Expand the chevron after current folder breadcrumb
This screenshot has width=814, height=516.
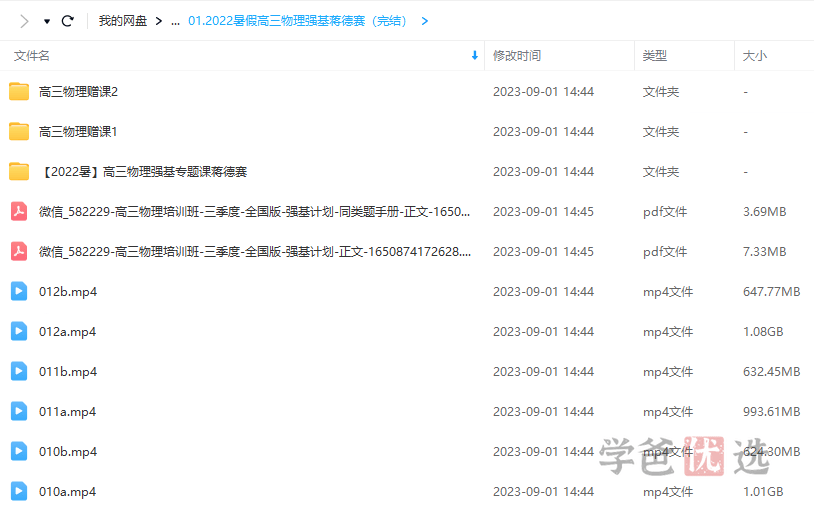click(x=425, y=21)
